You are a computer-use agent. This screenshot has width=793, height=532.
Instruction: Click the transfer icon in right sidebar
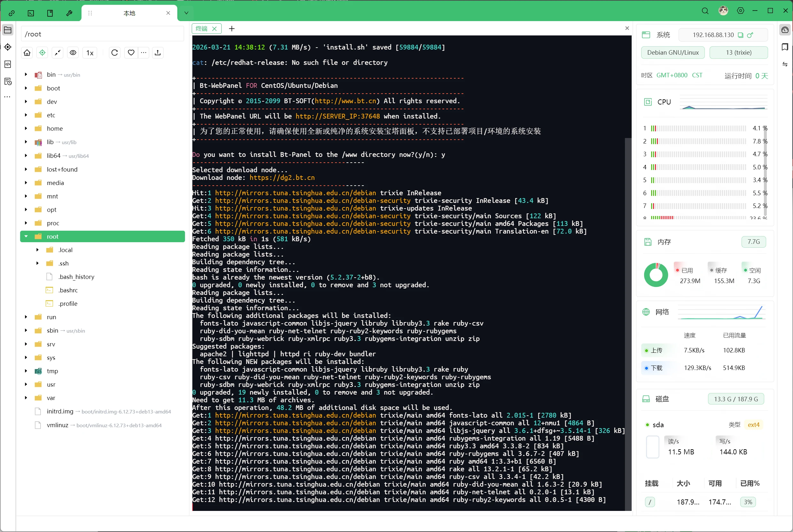785,65
